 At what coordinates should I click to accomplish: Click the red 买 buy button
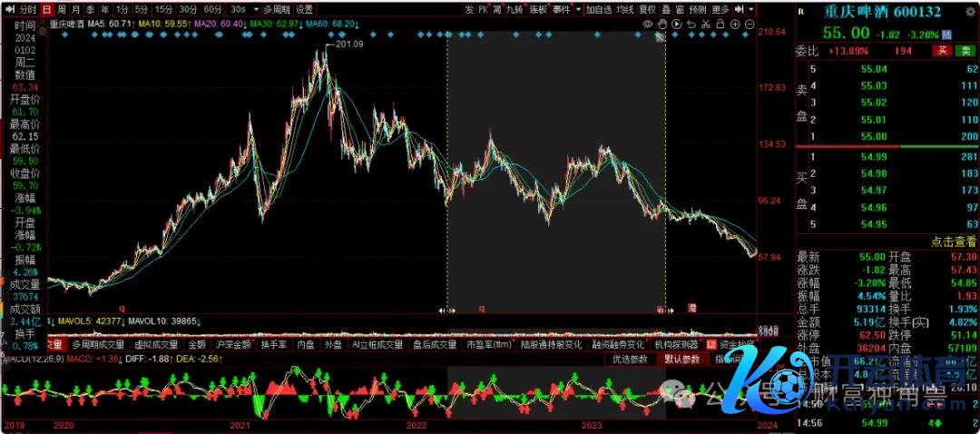point(942,51)
